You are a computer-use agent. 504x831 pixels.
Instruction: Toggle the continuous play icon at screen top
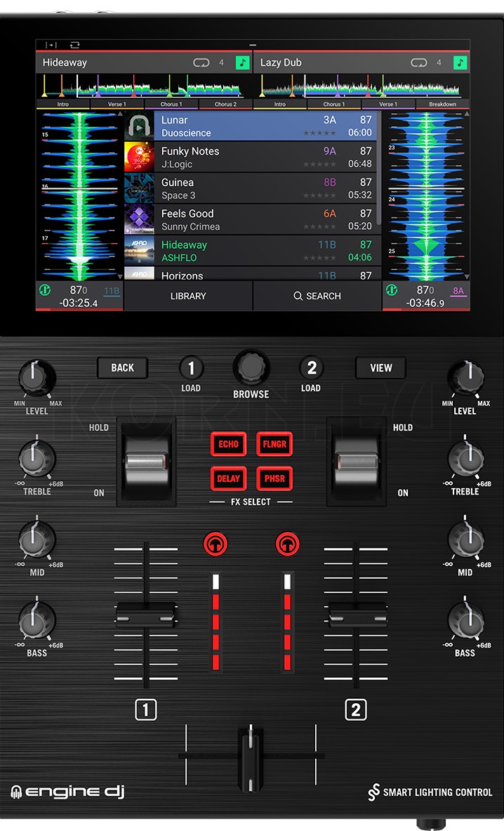(51, 45)
